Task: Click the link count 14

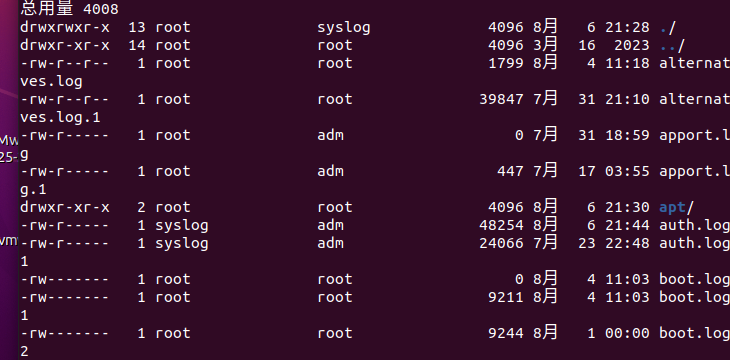Action: tap(137, 46)
